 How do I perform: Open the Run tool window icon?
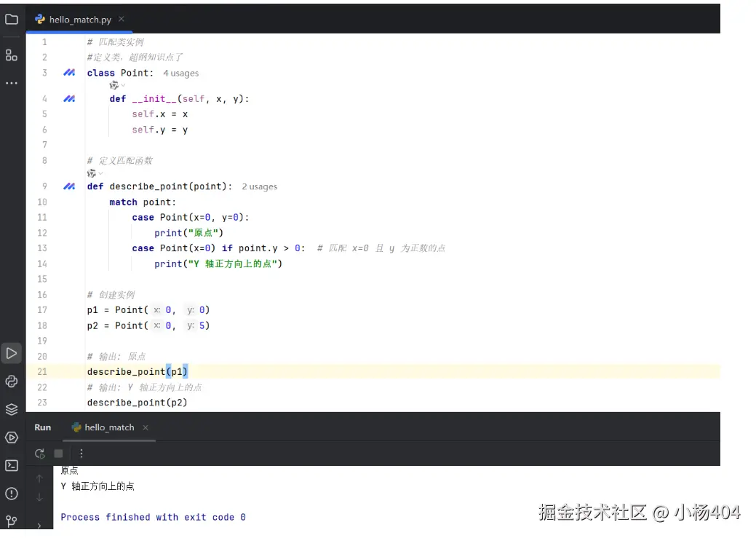12,354
